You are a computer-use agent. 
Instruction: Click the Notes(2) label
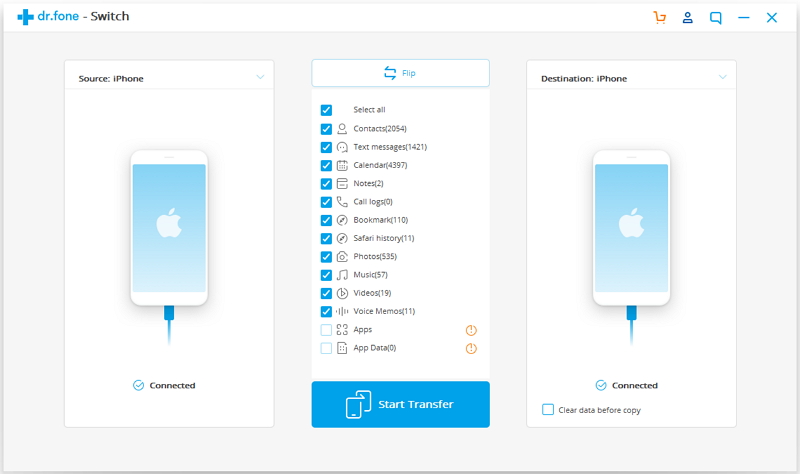368,184
